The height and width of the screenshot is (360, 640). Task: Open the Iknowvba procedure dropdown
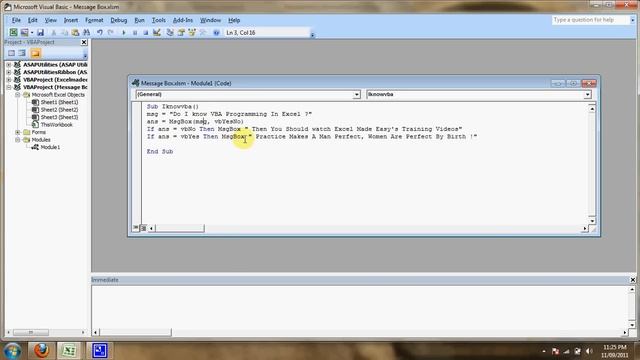pyautogui.click(x=587, y=94)
